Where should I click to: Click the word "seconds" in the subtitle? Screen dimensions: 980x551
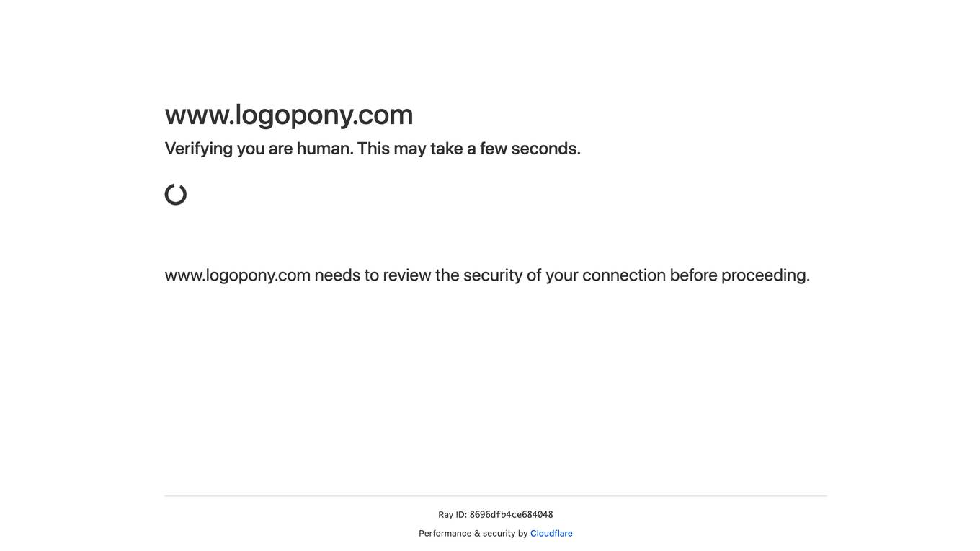545,149
